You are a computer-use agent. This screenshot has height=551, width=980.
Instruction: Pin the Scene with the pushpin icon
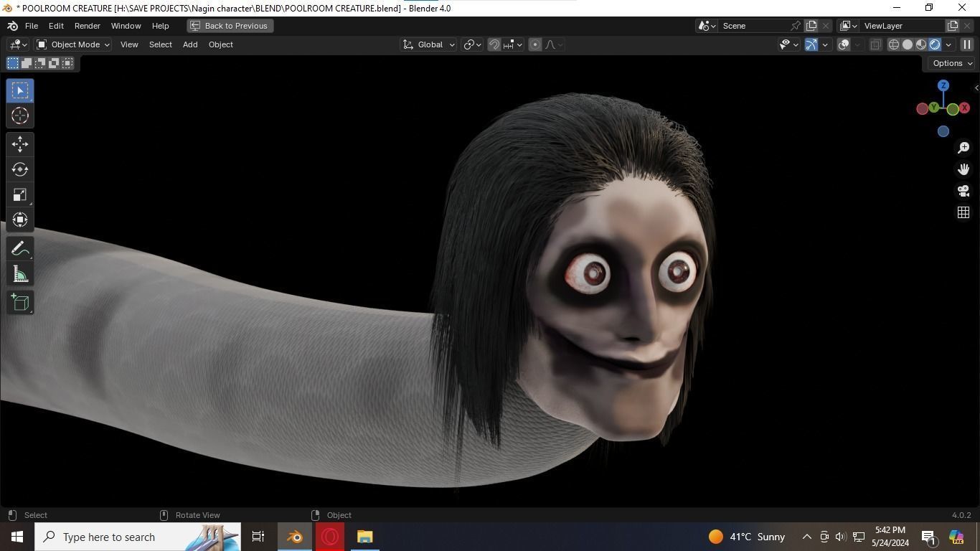(795, 26)
